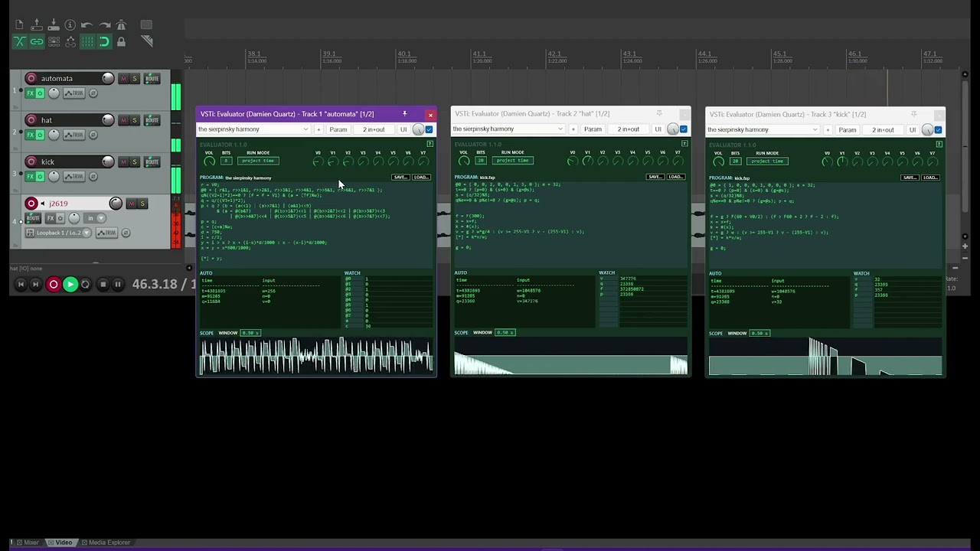Image resolution: width=980 pixels, height=551 pixels.
Task: Click SAVE... in kick Evaluator
Action: 910,177
